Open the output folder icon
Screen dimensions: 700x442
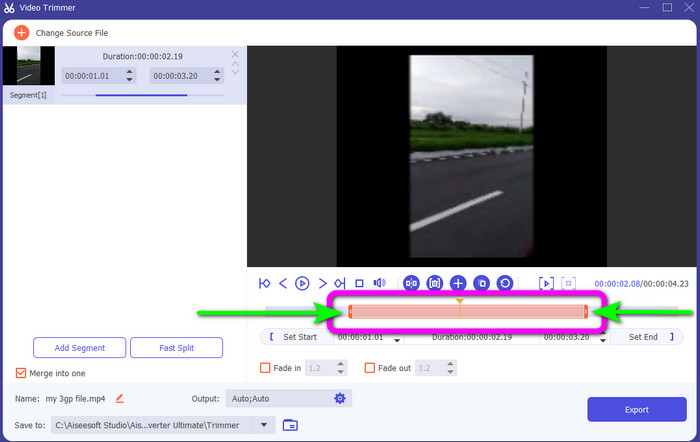pos(290,425)
